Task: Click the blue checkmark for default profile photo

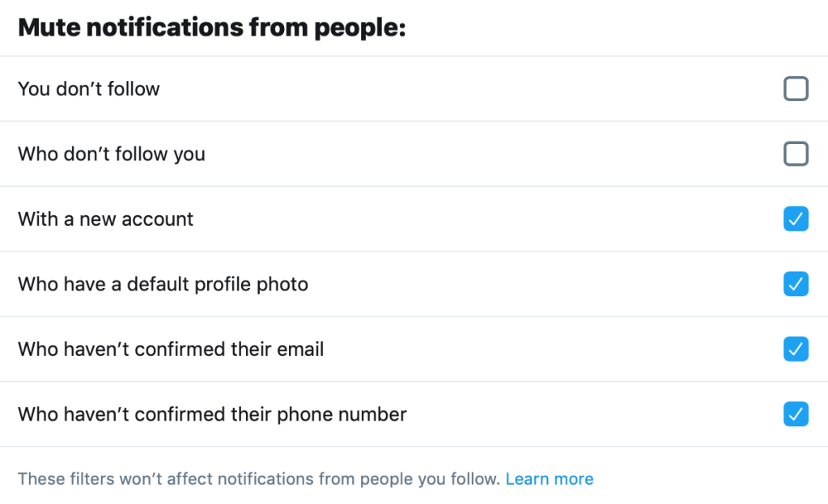Action: [796, 284]
